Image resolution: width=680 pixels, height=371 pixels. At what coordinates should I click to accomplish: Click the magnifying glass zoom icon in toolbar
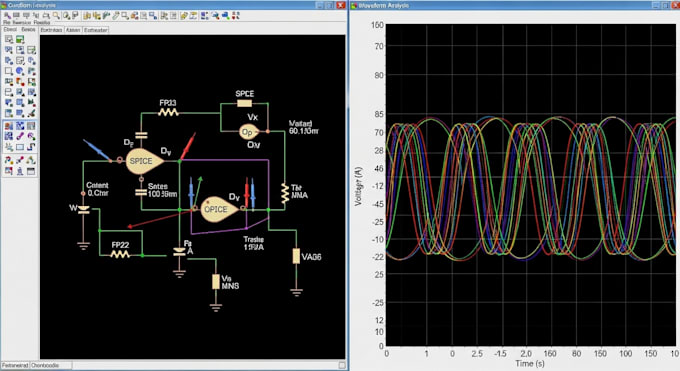[x=56, y=16]
